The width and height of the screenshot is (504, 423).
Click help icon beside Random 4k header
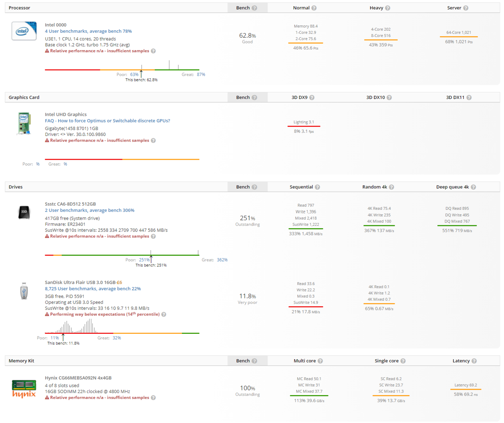point(391,187)
